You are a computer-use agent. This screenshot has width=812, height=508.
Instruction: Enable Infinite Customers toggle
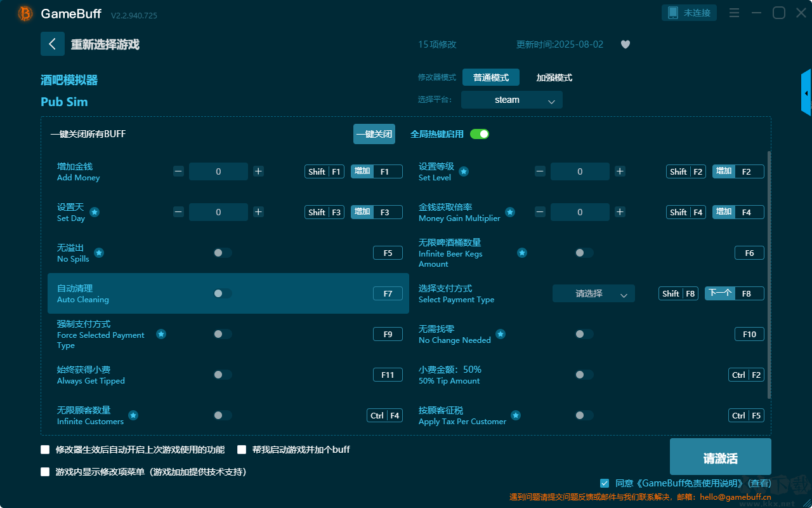click(x=223, y=415)
